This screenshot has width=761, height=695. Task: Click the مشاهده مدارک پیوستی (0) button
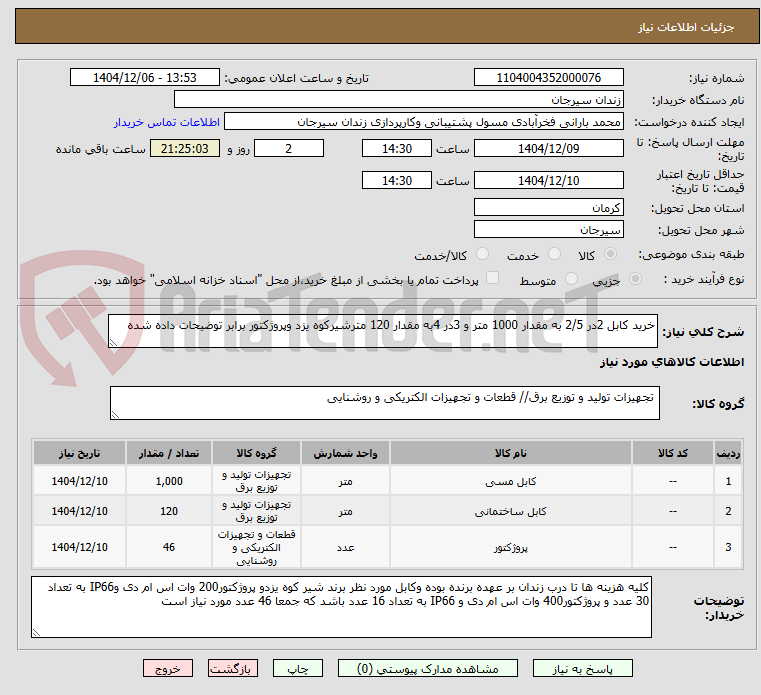[428, 668]
